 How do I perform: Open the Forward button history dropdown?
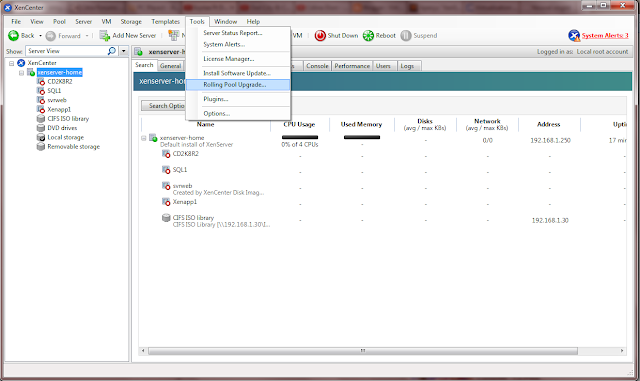click(x=87, y=36)
